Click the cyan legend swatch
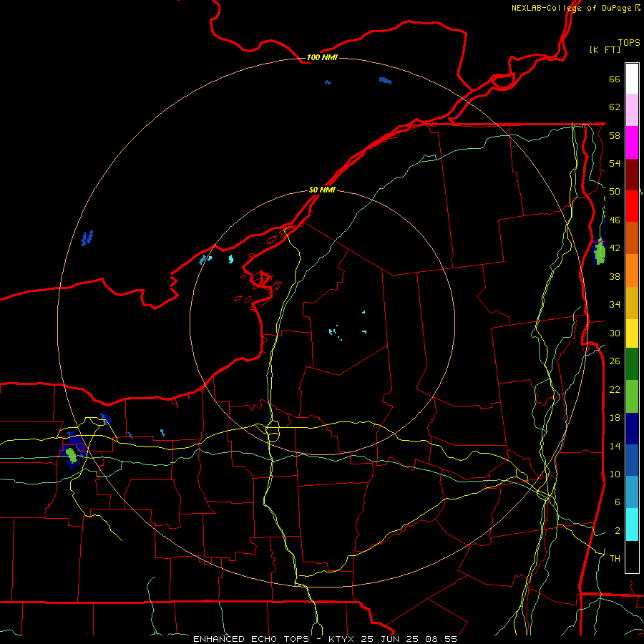 click(632, 525)
